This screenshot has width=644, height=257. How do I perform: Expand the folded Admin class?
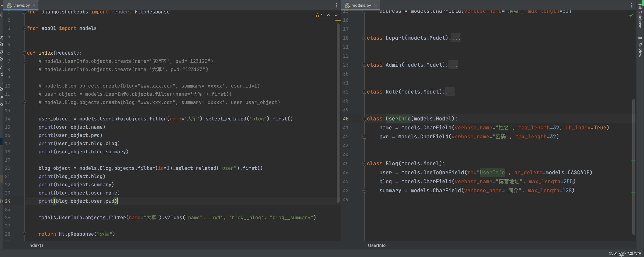click(x=364, y=65)
